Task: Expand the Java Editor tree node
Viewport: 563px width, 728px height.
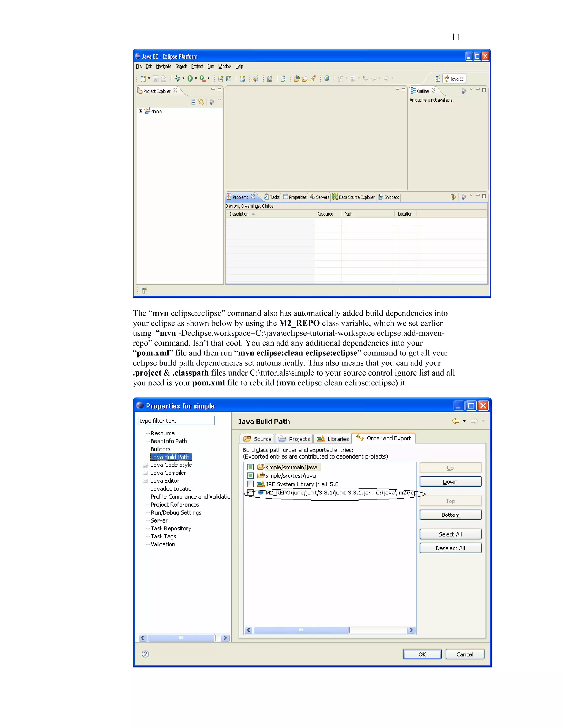Action: 145,481
